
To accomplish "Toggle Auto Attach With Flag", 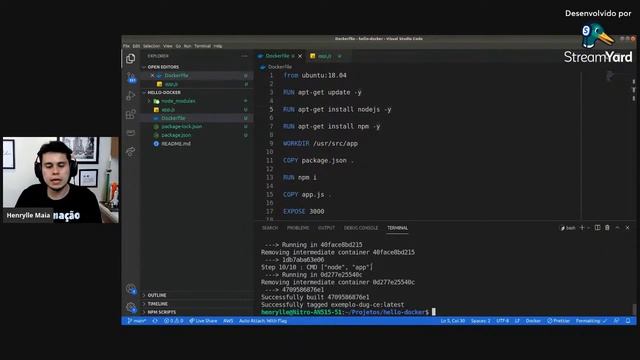I will click(263, 321).
